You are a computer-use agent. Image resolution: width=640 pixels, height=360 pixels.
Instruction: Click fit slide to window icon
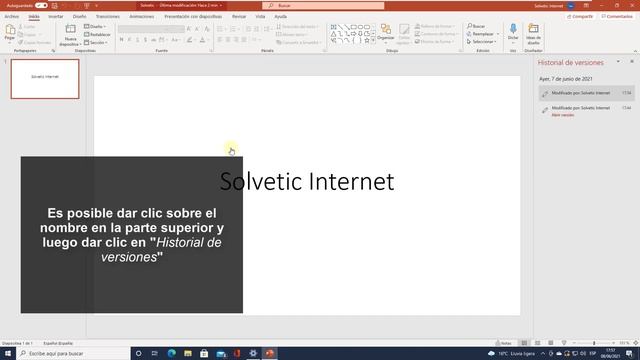click(x=635, y=343)
